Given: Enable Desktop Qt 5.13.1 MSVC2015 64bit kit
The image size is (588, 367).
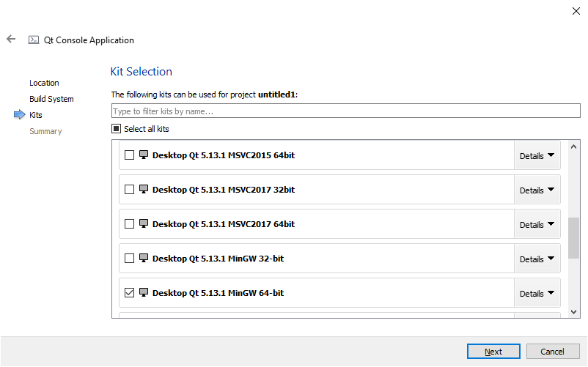Looking at the screenshot, I should click(x=129, y=155).
